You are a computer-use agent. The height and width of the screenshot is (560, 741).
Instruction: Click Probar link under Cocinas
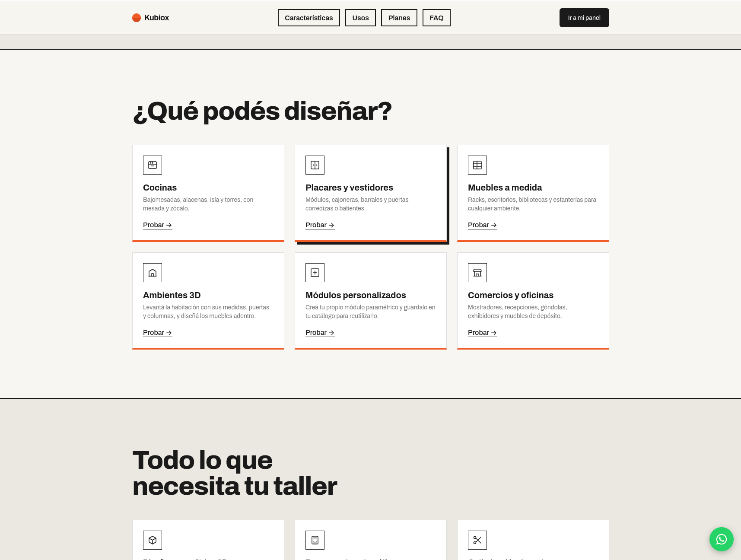click(158, 225)
